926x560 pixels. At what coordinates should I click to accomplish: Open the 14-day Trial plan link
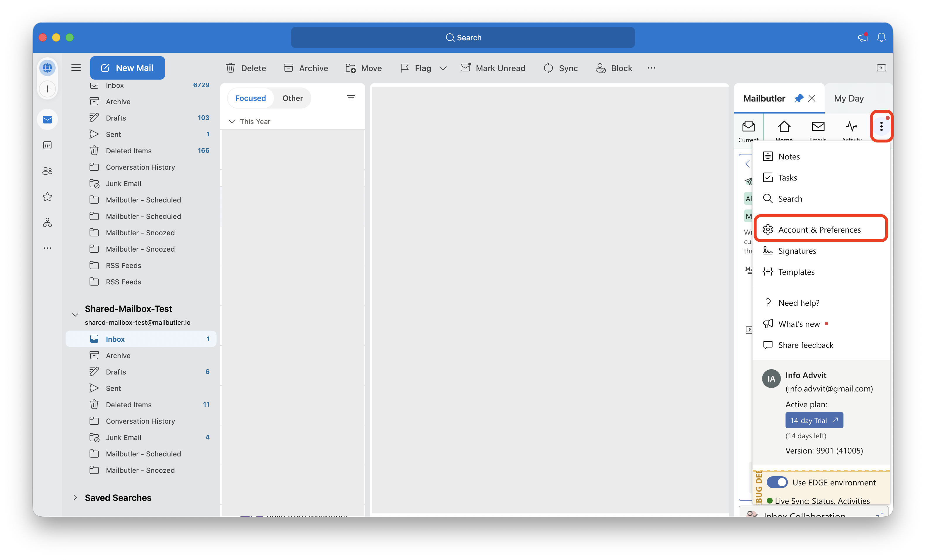pos(814,420)
